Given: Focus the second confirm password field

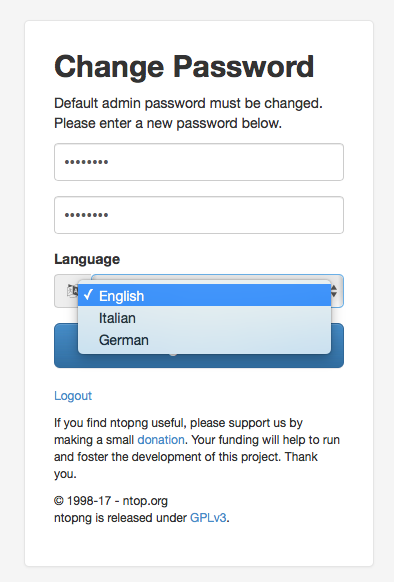Looking at the screenshot, I should [199, 215].
